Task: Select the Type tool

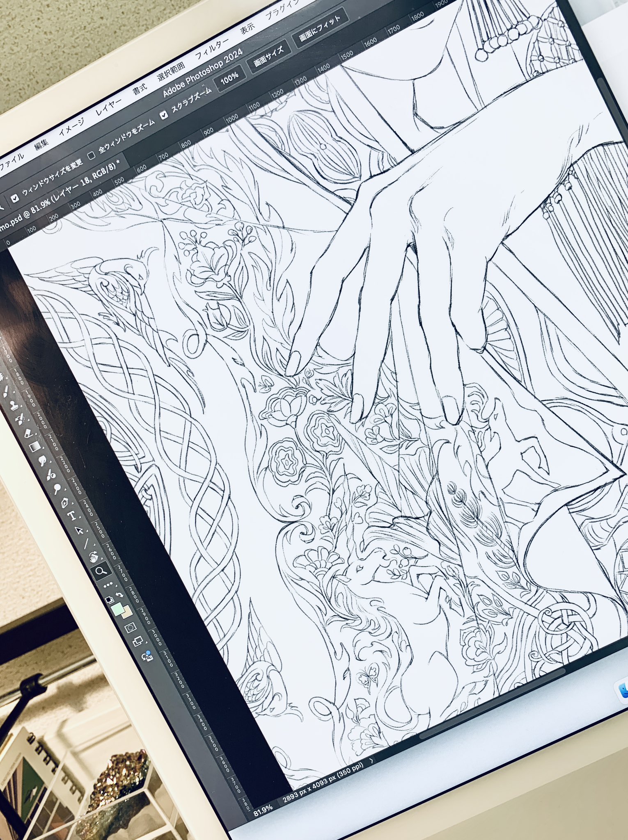Action: [x=72, y=516]
